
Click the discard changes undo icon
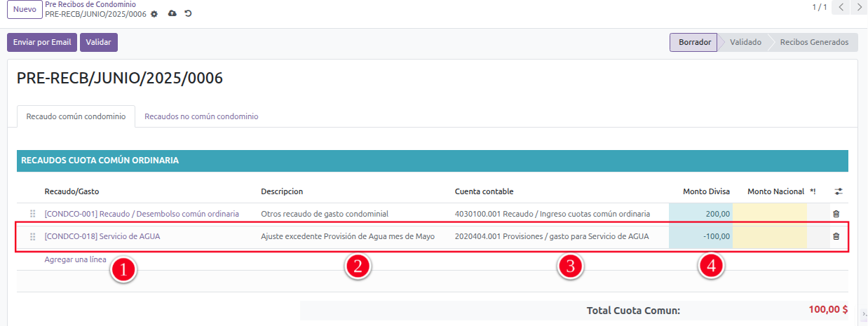click(188, 14)
